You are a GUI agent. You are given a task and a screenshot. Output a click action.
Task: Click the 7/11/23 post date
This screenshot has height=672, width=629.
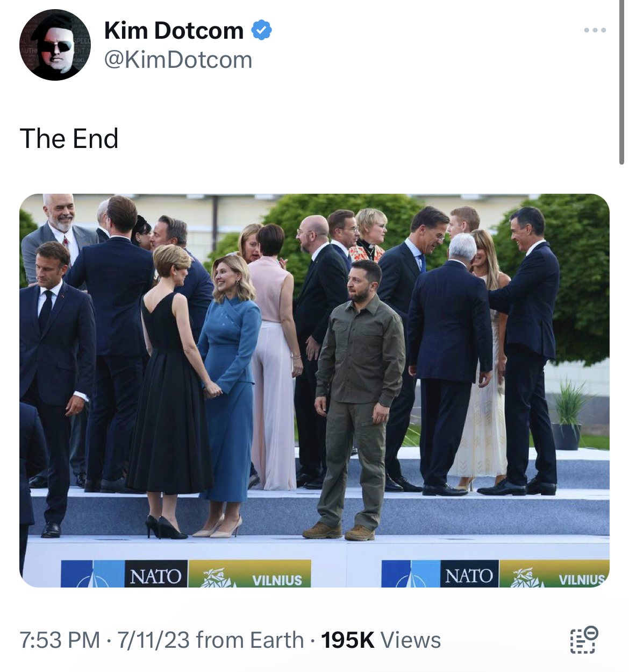pos(153,640)
